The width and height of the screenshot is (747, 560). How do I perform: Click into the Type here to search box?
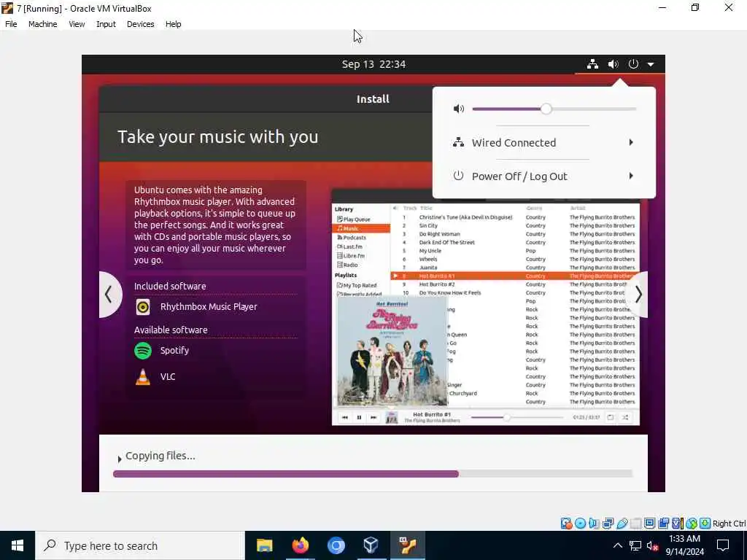140,545
